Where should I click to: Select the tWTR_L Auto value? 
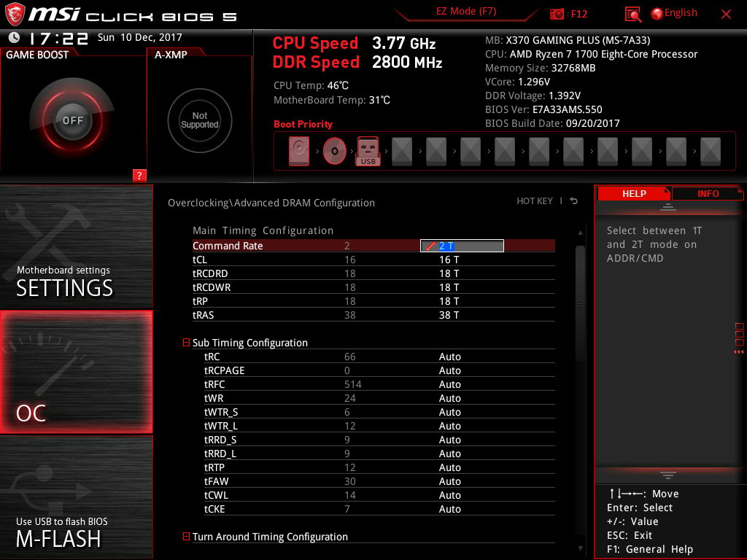coord(449,426)
